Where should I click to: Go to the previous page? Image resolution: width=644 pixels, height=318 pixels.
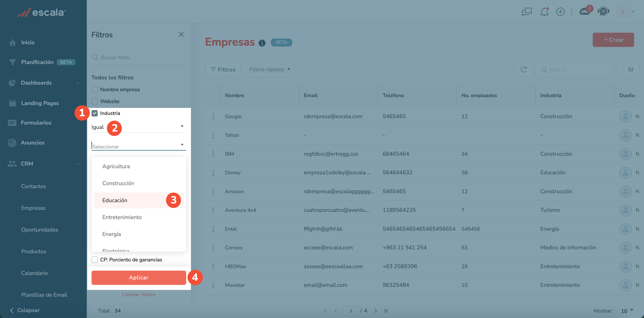[x=336, y=311]
